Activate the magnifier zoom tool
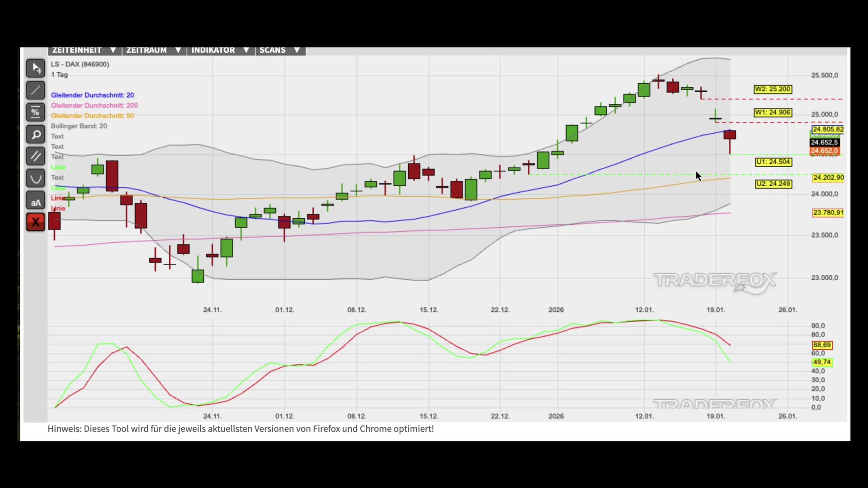This screenshot has width=868, height=488. click(x=35, y=135)
